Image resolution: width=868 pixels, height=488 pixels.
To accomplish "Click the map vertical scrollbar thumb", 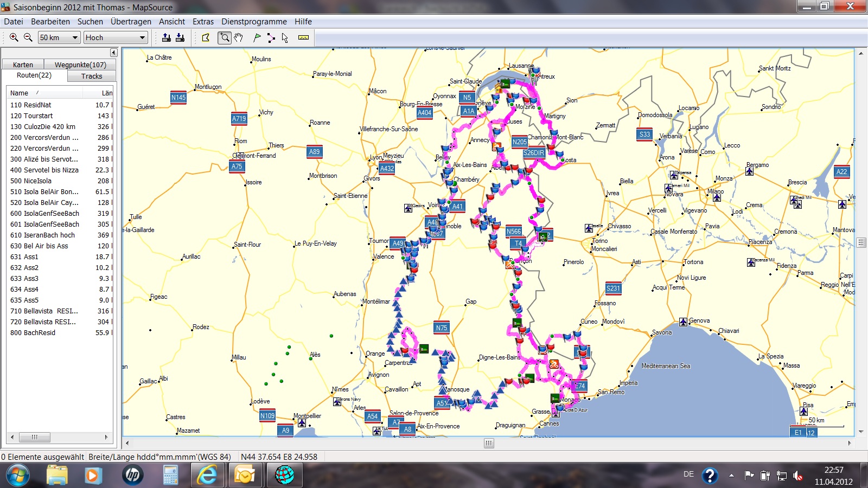I will 861,242.
